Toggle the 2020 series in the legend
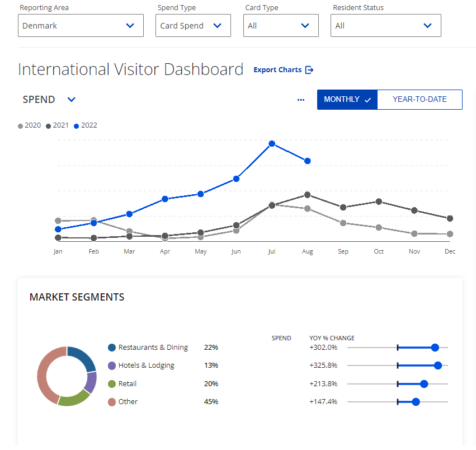Screen dimensions: 476x450 click(x=20, y=125)
